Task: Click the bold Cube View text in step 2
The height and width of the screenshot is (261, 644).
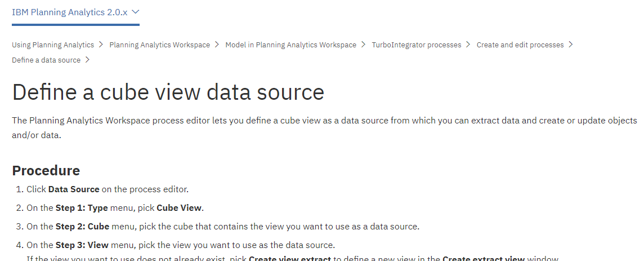Action: click(179, 208)
